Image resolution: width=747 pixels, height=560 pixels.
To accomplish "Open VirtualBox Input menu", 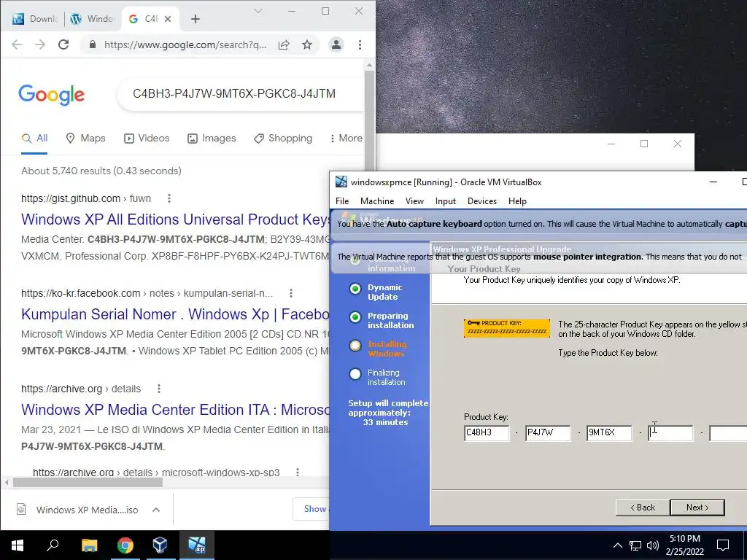I will click(446, 201).
